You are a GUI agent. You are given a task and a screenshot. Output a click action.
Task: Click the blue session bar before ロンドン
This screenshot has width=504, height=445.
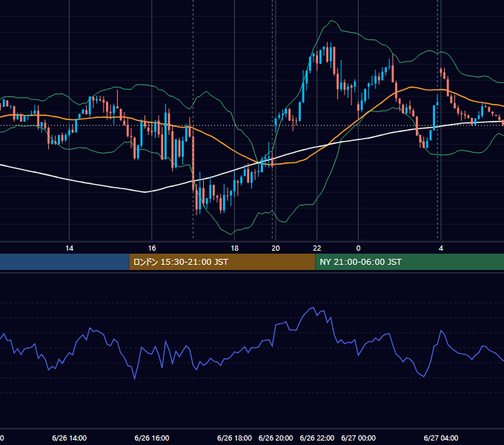point(64,262)
